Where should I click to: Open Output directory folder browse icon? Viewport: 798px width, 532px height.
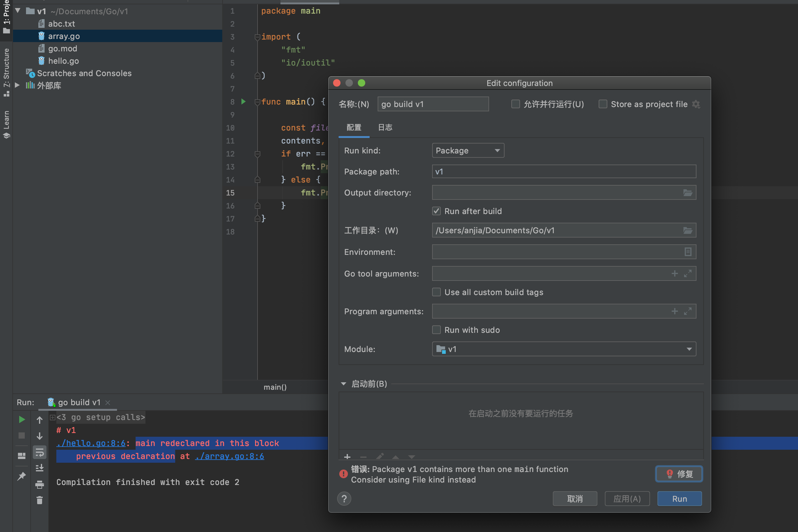pyautogui.click(x=687, y=193)
